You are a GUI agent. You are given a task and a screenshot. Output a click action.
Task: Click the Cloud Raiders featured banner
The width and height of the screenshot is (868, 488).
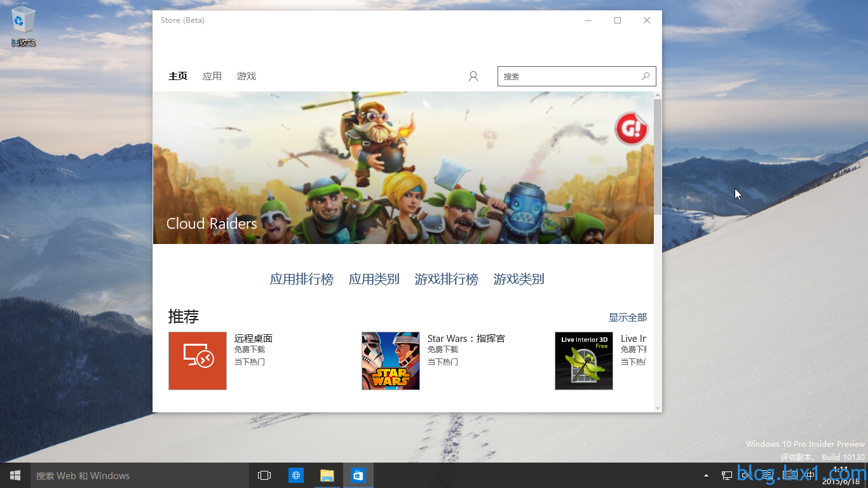point(403,168)
